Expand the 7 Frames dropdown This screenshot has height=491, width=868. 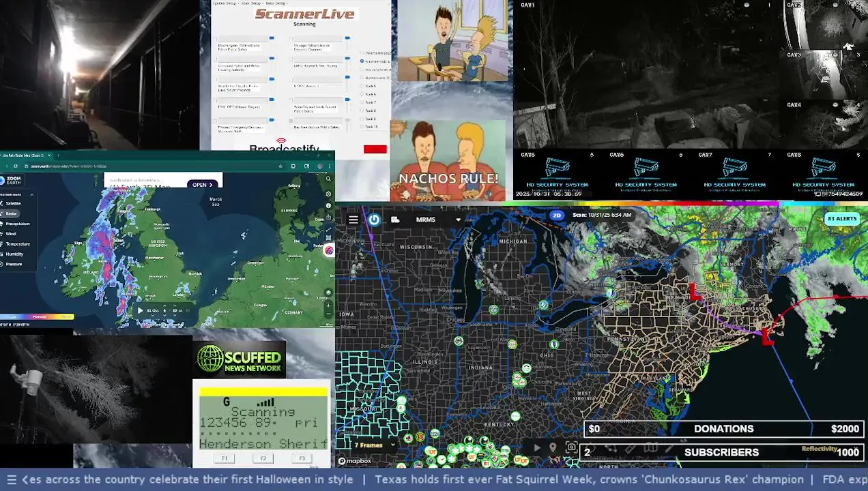(374, 445)
